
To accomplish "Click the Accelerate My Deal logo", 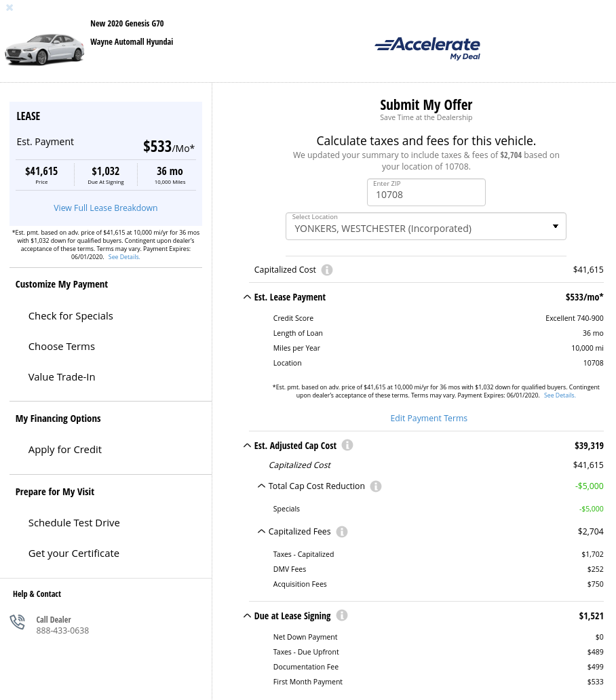I will (427, 48).
